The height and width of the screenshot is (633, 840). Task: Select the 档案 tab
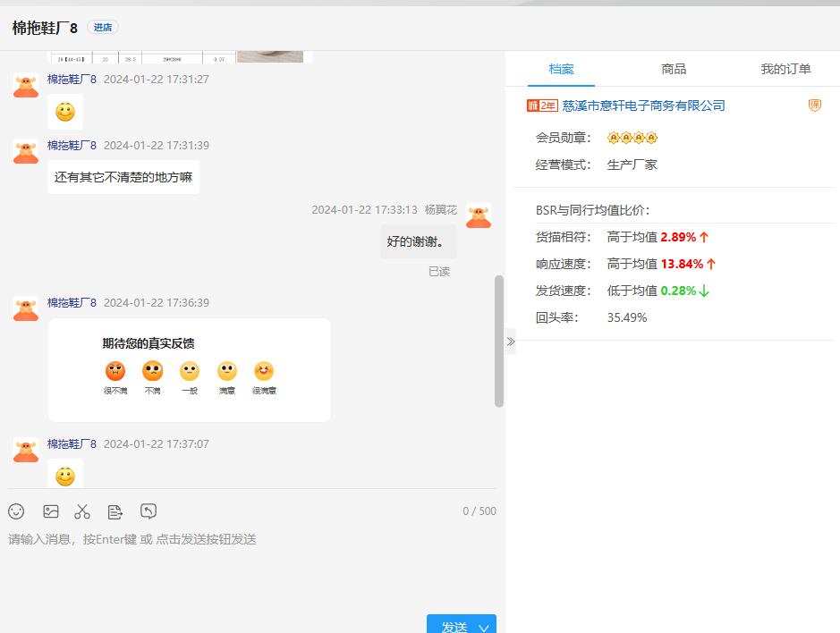561,69
